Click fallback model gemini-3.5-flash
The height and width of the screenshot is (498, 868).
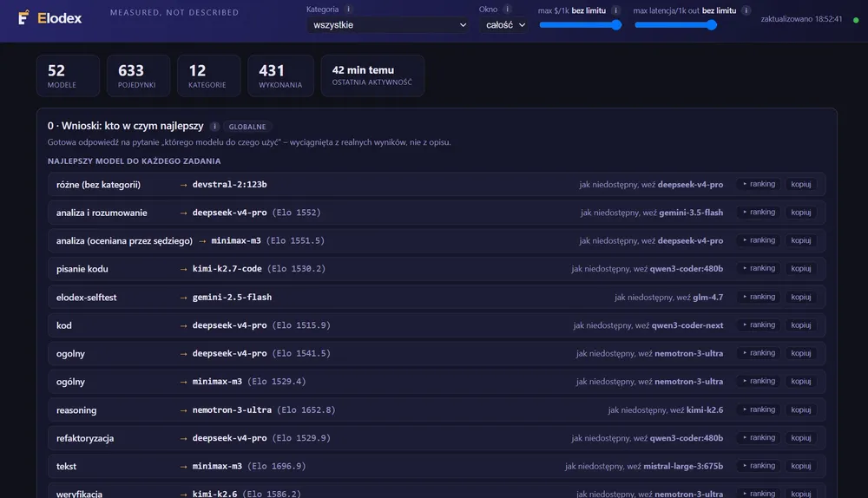(x=690, y=213)
